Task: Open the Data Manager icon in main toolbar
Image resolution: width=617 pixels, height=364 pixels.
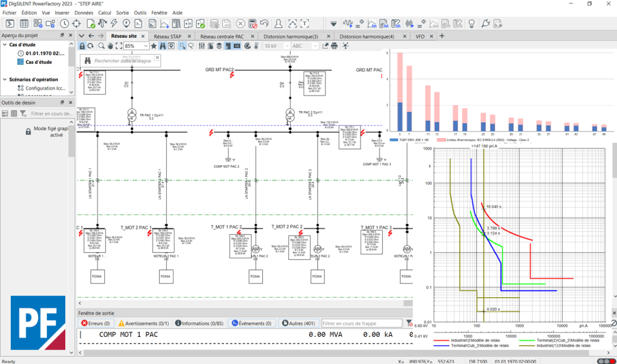Action: pos(10,23)
